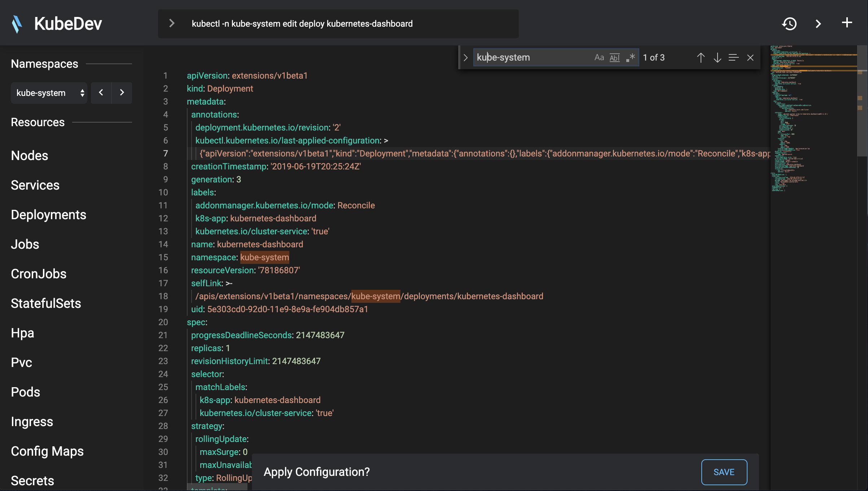
Task: Click 'spec:' on line 20
Action: (197, 322)
